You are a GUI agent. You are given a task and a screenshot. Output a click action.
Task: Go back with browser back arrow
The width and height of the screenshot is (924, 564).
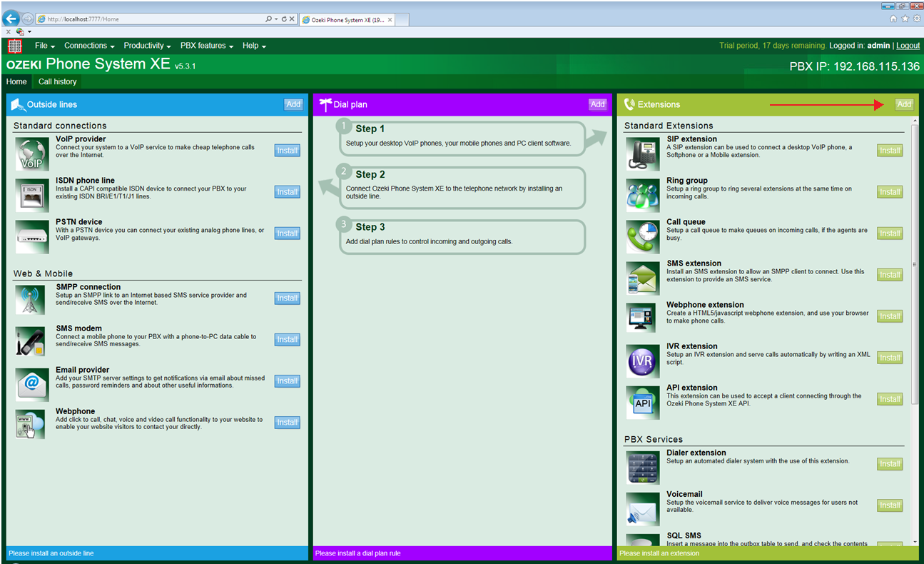(x=11, y=19)
